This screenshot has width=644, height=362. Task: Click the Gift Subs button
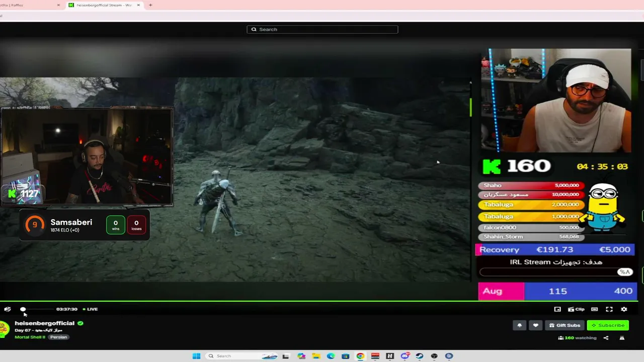[x=565, y=325]
